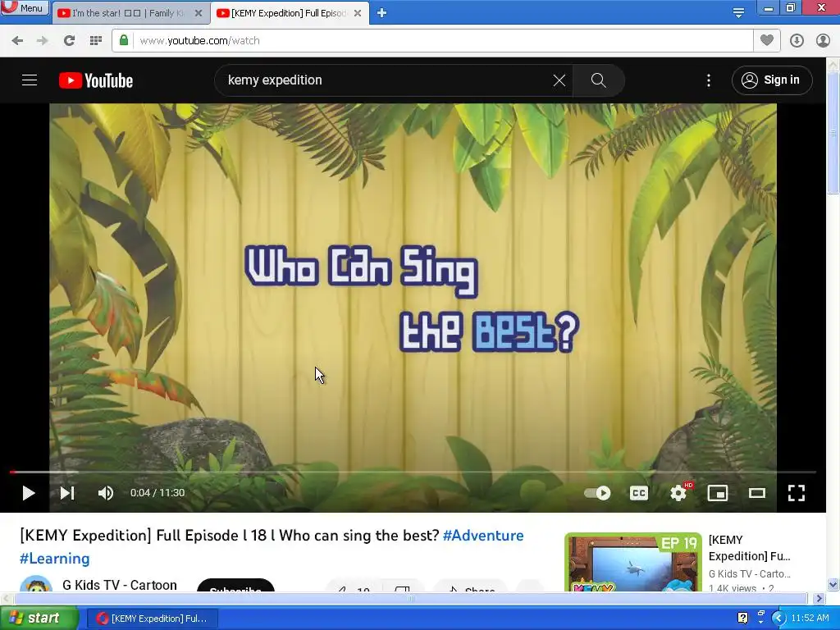The width and height of the screenshot is (840, 630).
Task: Expand hidden system tray icons arrow
Action: pyautogui.click(x=778, y=619)
